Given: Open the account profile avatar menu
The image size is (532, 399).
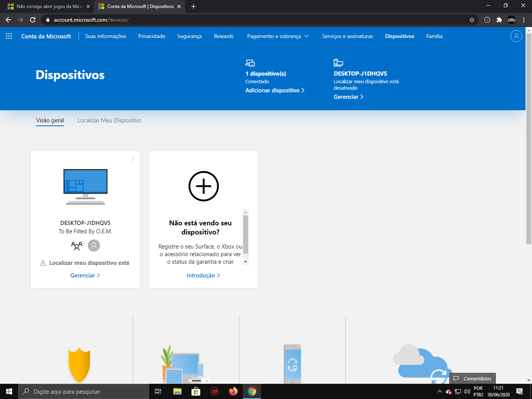Looking at the screenshot, I should [x=516, y=36].
